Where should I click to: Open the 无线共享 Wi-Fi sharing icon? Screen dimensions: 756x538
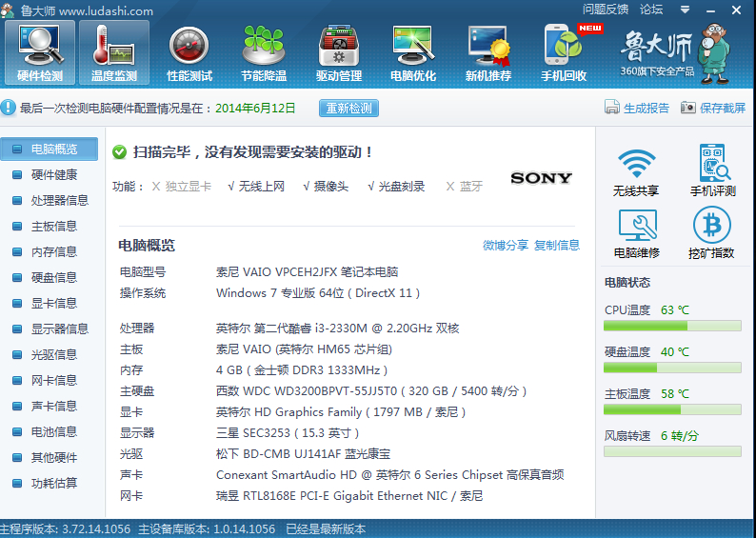pyautogui.click(x=636, y=171)
